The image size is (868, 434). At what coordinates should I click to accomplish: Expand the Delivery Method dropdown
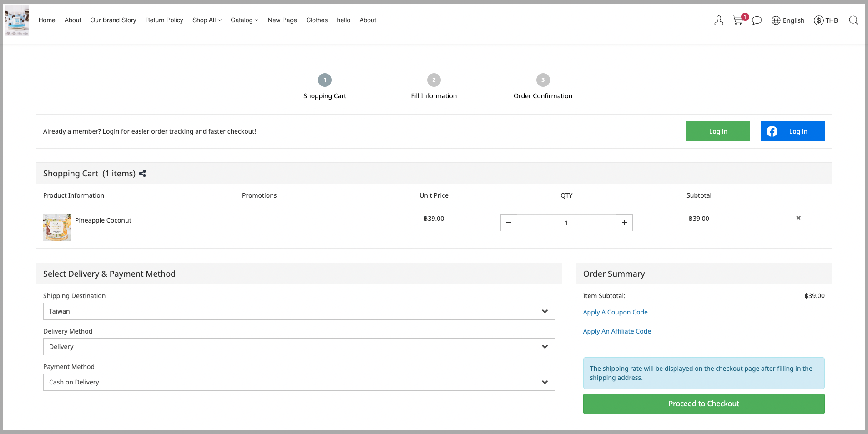coord(299,347)
